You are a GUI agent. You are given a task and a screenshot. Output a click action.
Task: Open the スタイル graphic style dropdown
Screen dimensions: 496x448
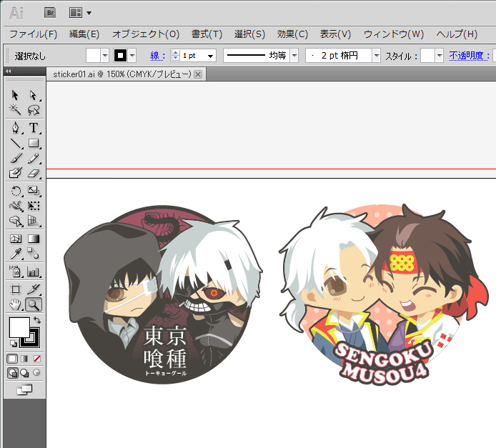tap(439, 56)
